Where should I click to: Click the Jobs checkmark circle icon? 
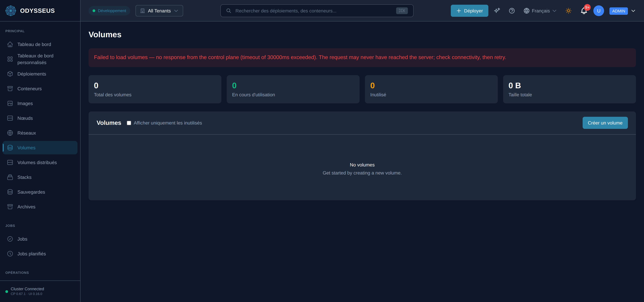coord(10,239)
